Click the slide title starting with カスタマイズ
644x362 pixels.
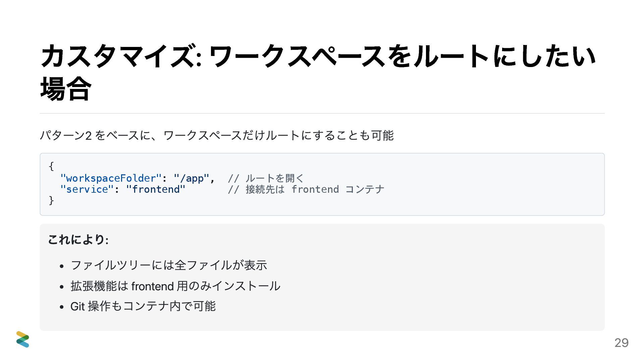point(317,56)
